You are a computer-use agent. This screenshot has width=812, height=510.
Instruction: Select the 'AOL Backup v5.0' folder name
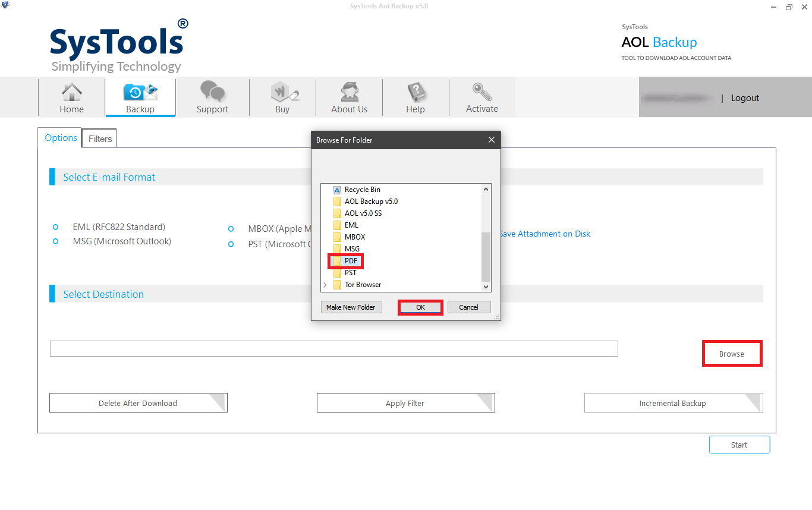click(371, 202)
